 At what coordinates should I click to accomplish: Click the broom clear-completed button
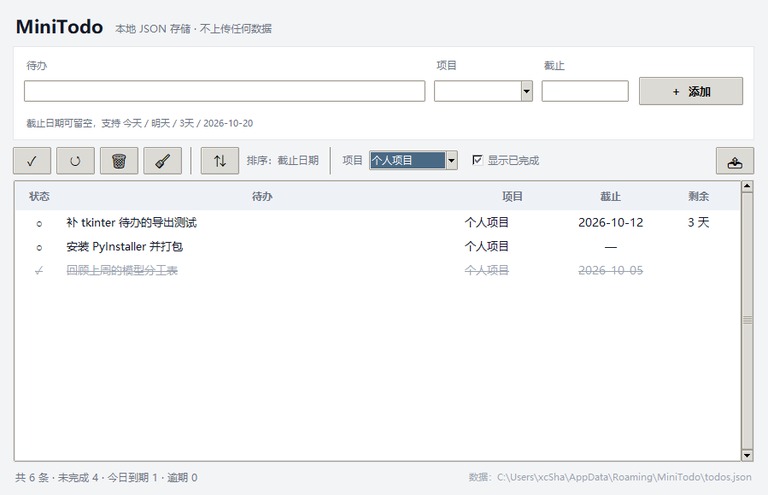[x=163, y=161]
